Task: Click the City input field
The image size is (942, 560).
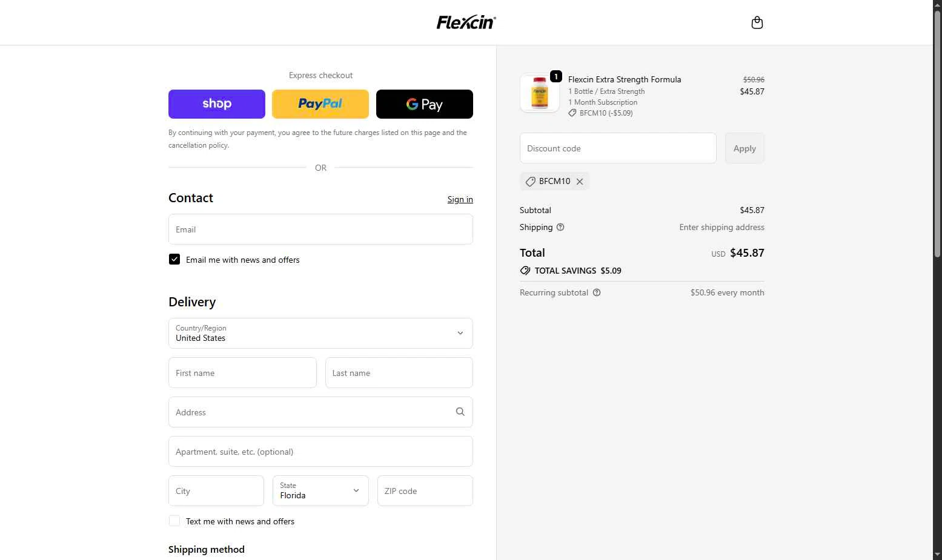Action: pos(216,491)
